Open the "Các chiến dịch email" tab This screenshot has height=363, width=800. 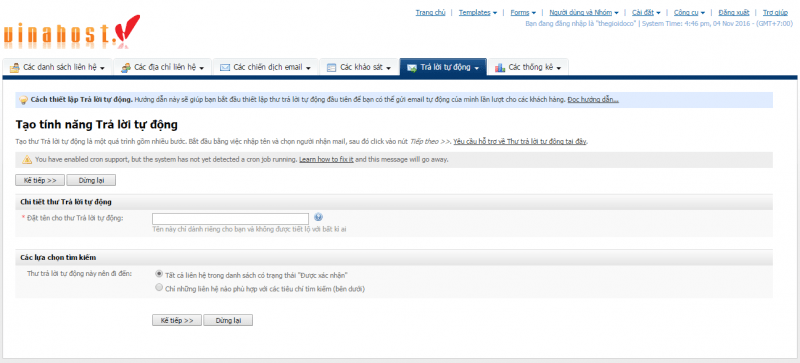click(265, 67)
